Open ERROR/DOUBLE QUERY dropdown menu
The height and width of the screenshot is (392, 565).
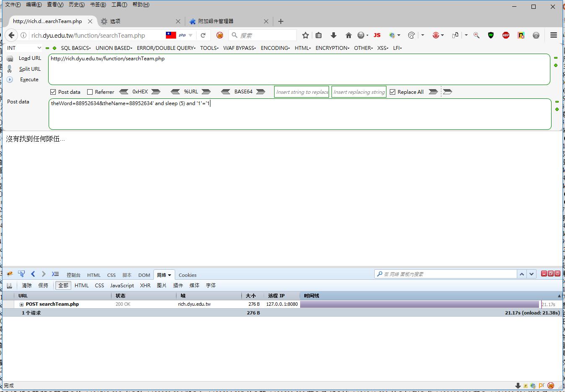166,48
